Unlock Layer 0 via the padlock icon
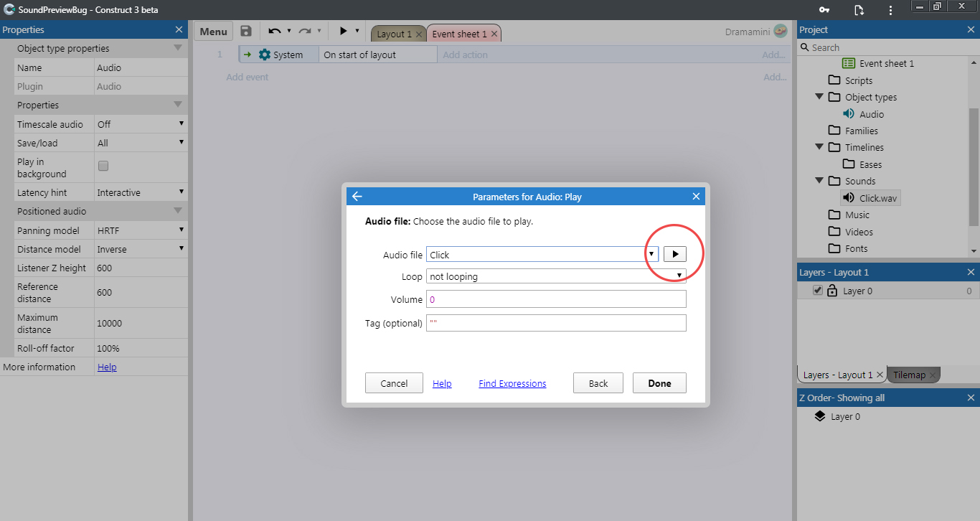This screenshot has height=521, width=980. click(x=831, y=290)
